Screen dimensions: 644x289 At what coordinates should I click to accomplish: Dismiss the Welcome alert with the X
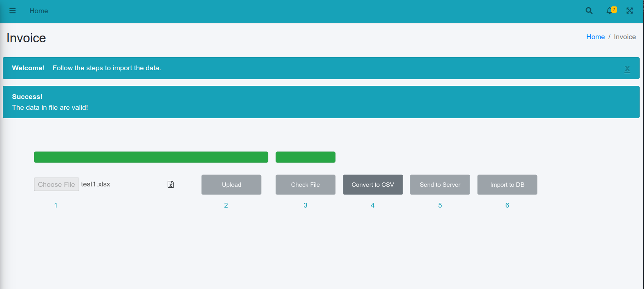627,69
